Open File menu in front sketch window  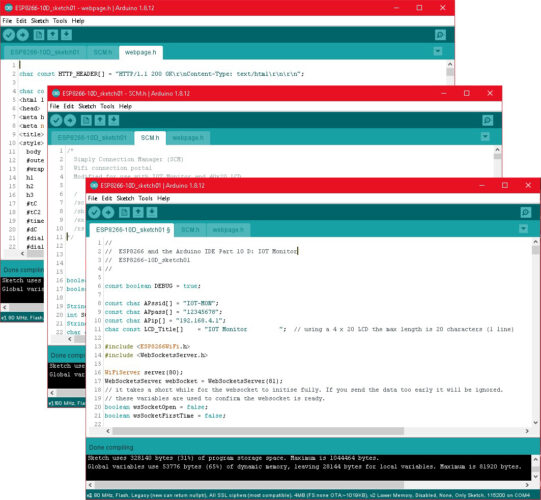click(x=92, y=198)
